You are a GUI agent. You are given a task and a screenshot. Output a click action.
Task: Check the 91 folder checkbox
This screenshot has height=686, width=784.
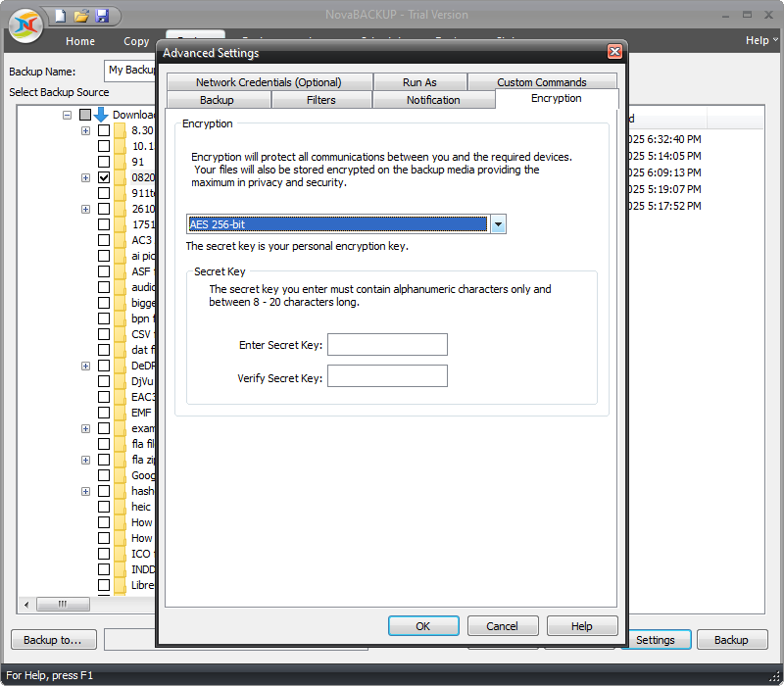pyautogui.click(x=104, y=162)
